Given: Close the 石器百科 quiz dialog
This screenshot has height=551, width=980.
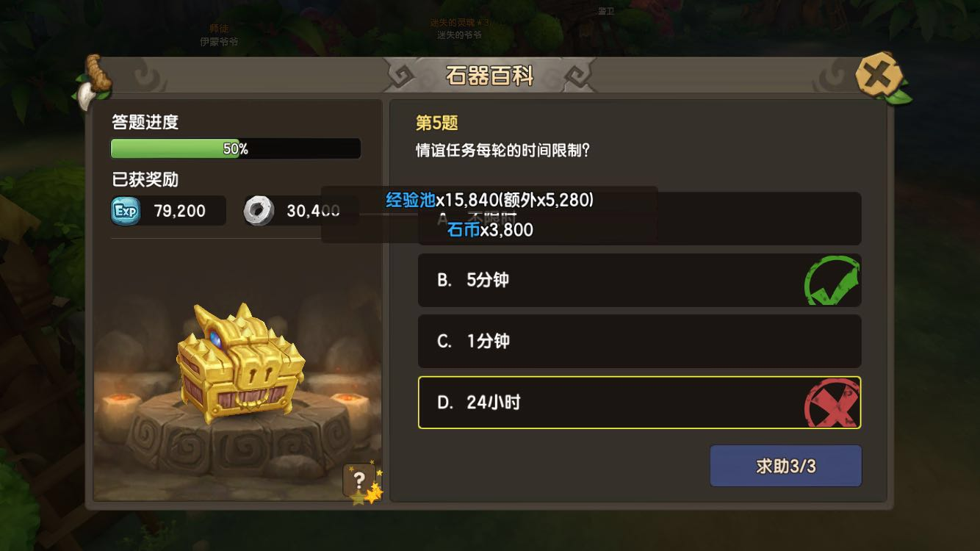Looking at the screenshot, I should [880, 75].
